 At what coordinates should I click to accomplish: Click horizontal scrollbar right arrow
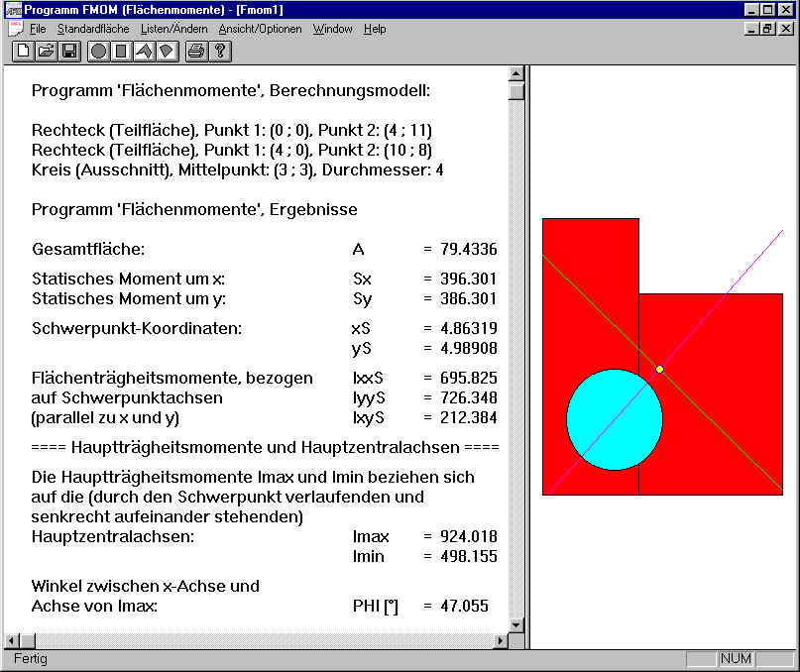(499, 640)
